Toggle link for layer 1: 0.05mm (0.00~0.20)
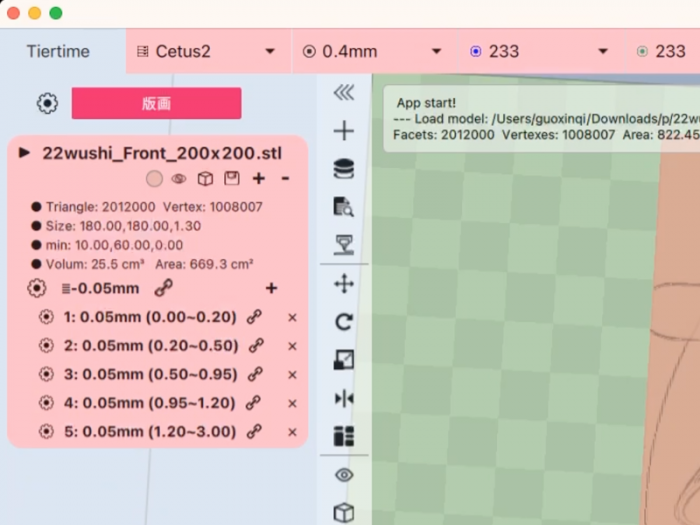 256,317
